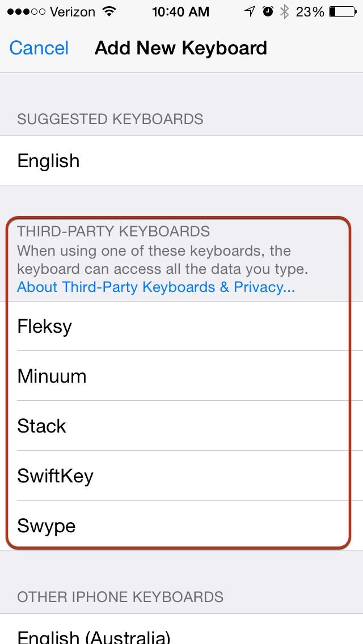Tap the Verizon carrier label
This screenshot has width=363, height=644.
click(73, 11)
